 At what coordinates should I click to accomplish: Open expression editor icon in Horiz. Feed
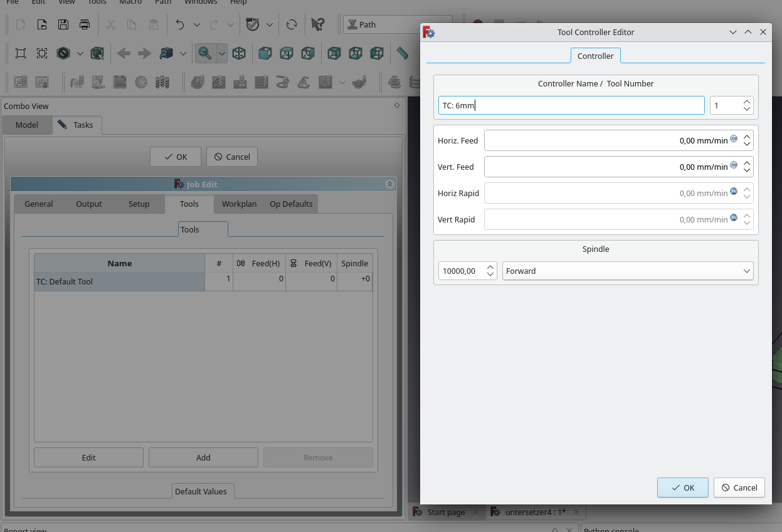tap(734, 138)
